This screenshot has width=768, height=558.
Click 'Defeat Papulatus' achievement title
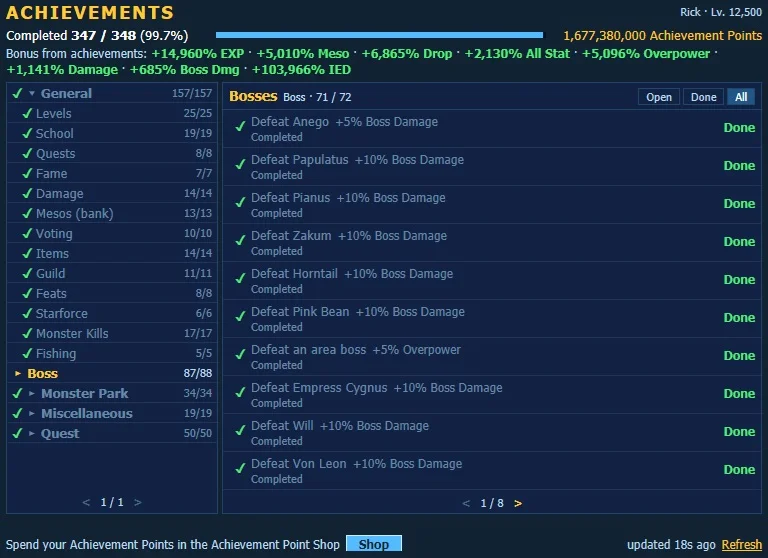click(x=300, y=160)
